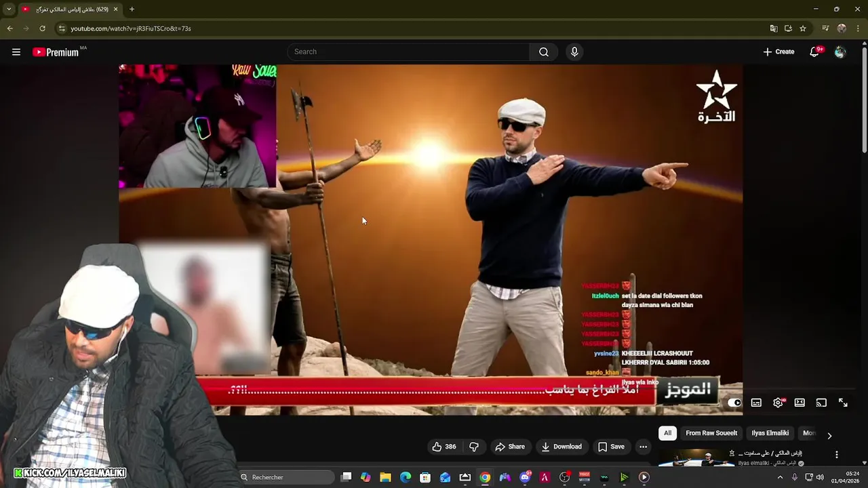This screenshot has width=868, height=488.
Task: Select the All filter chip
Action: tap(667, 433)
